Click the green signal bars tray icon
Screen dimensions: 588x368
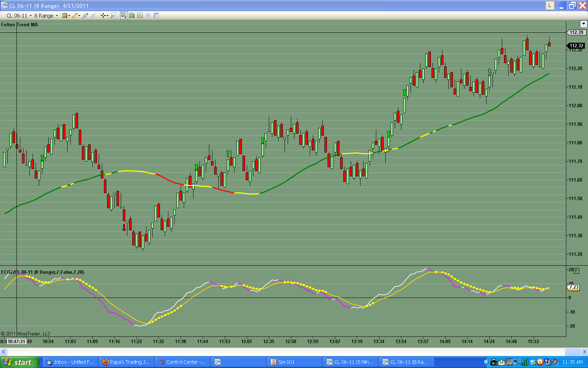click(525, 362)
